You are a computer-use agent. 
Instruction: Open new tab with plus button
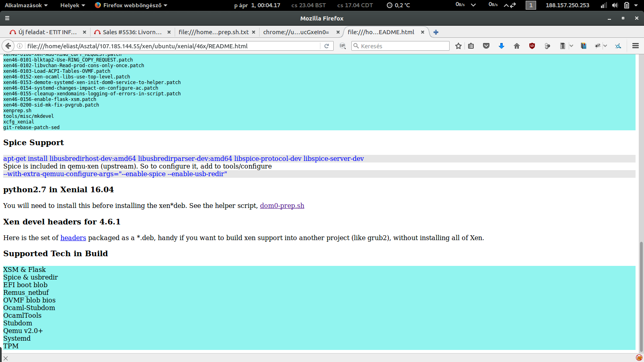tap(436, 32)
